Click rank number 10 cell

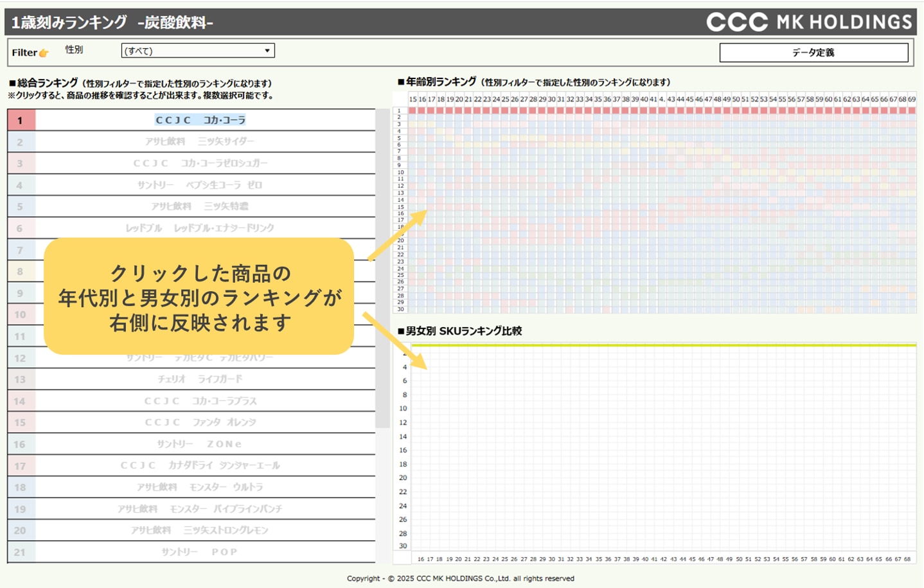click(x=21, y=315)
